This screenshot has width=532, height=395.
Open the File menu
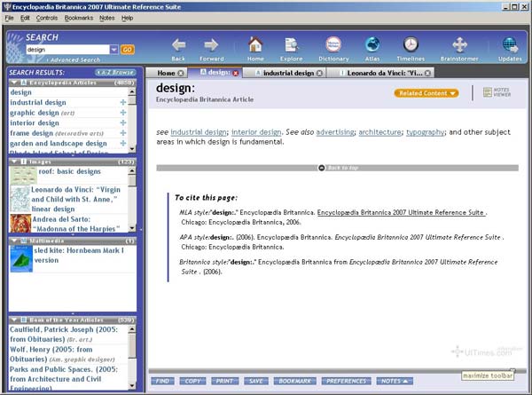click(9, 18)
